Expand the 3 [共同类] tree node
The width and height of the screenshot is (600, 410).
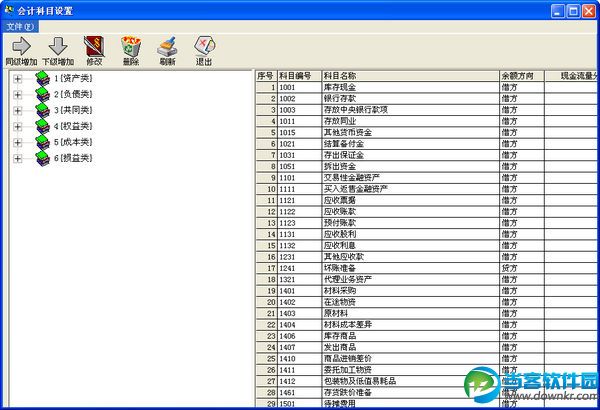[x=18, y=111]
